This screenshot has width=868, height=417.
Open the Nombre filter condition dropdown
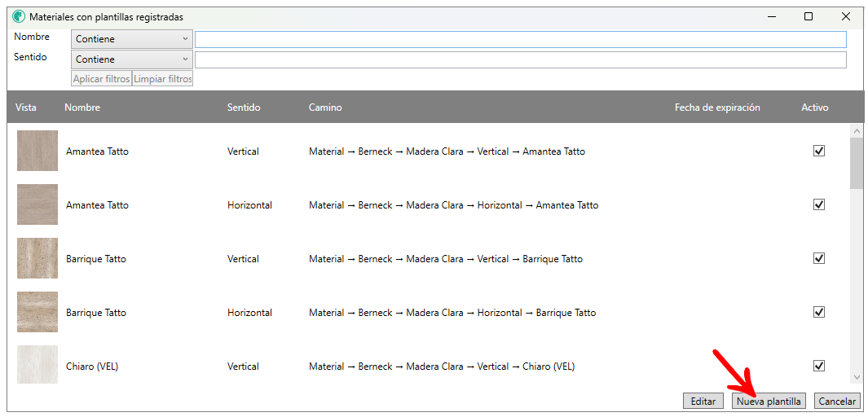click(x=132, y=39)
